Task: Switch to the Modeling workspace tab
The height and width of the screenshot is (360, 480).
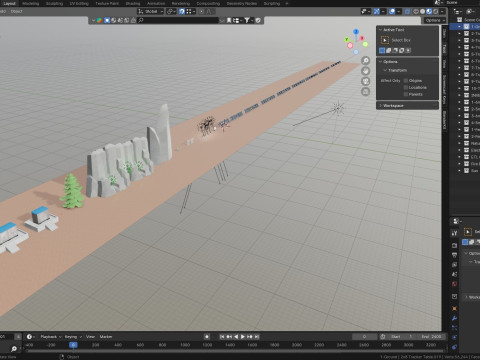Action: (x=31, y=3)
